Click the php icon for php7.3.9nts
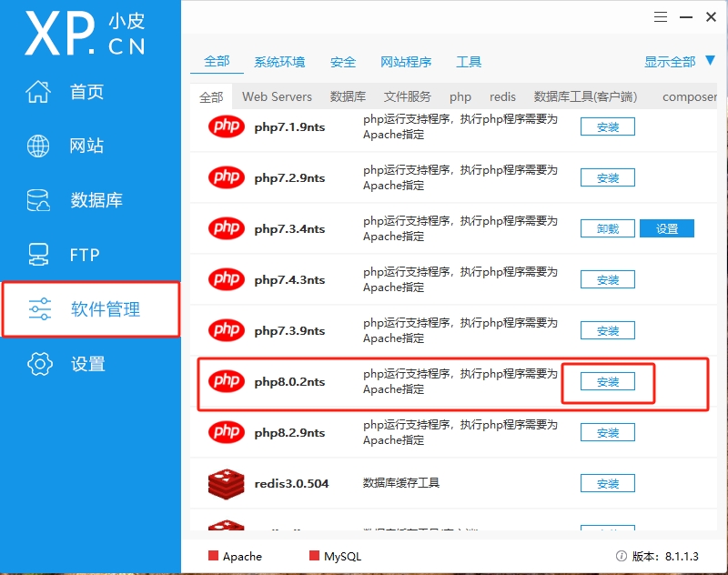This screenshot has height=575, width=728. 226,330
